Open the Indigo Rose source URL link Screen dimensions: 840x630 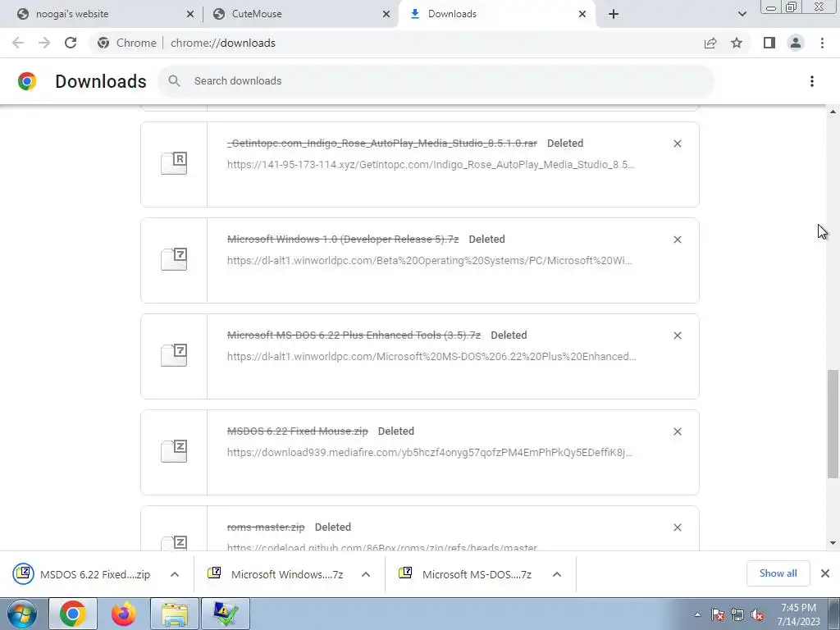(431, 164)
